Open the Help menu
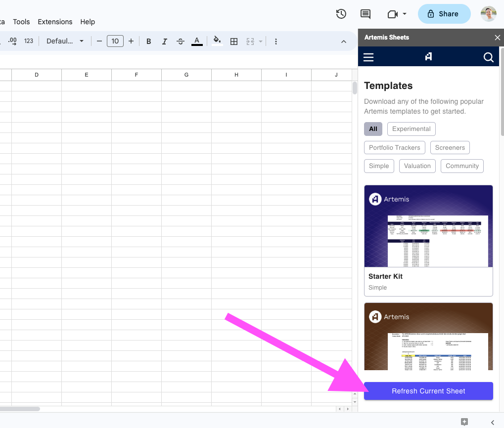Viewport: 504px width, 428px height. point(88,22)
